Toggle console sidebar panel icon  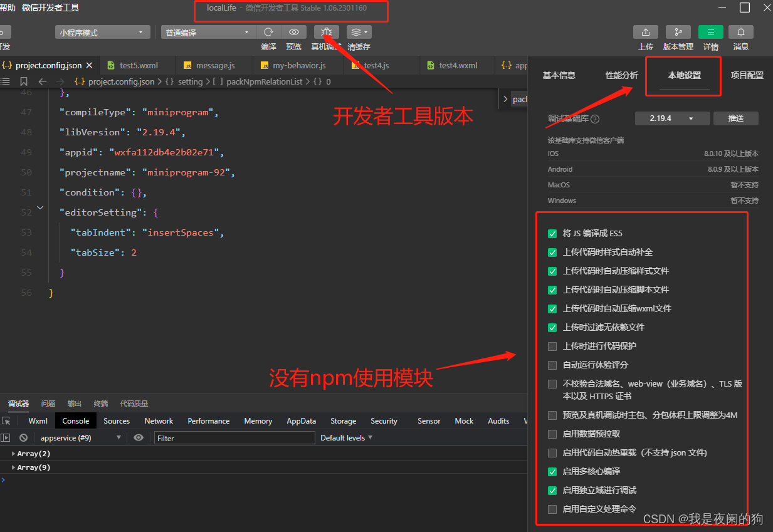5,438
